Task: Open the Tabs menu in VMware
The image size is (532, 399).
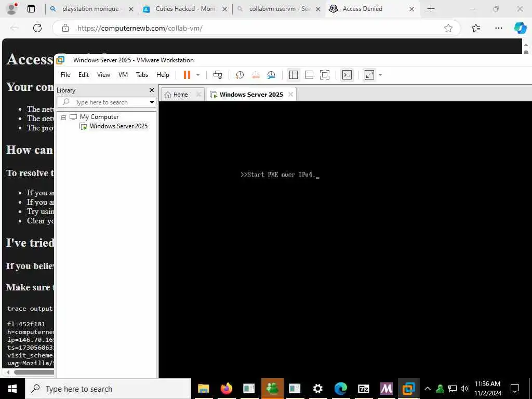Action: tap(142, 75)
